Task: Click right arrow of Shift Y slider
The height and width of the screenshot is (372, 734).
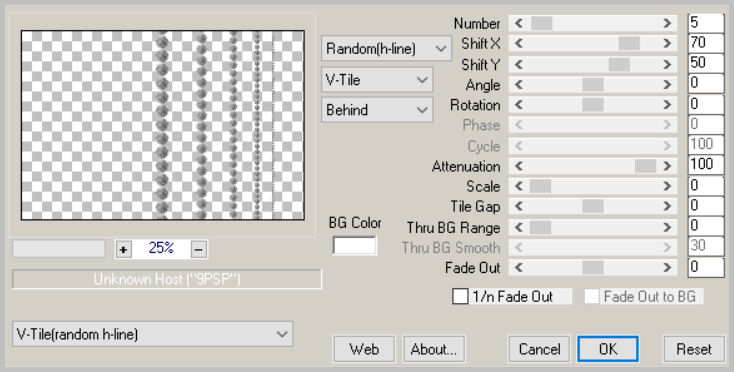Action: point(667,64)
